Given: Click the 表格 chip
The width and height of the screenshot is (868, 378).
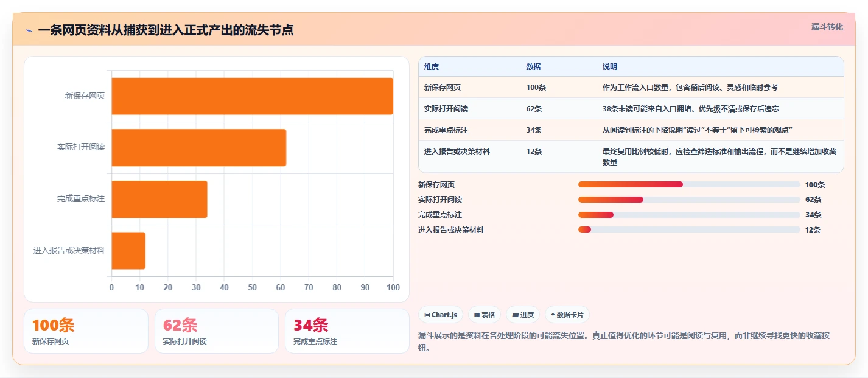Looking at the screenshot, I should [484, 315].
